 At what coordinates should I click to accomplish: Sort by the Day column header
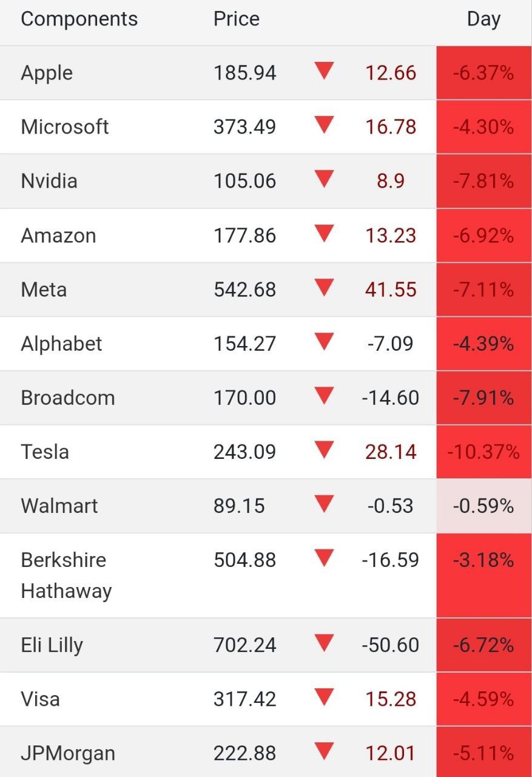(483, 19)
